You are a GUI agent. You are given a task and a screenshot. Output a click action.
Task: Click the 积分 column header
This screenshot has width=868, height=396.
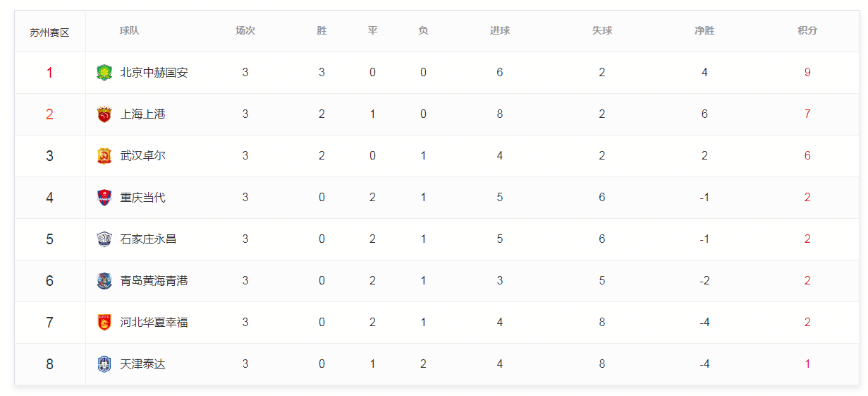coord(807,31)
